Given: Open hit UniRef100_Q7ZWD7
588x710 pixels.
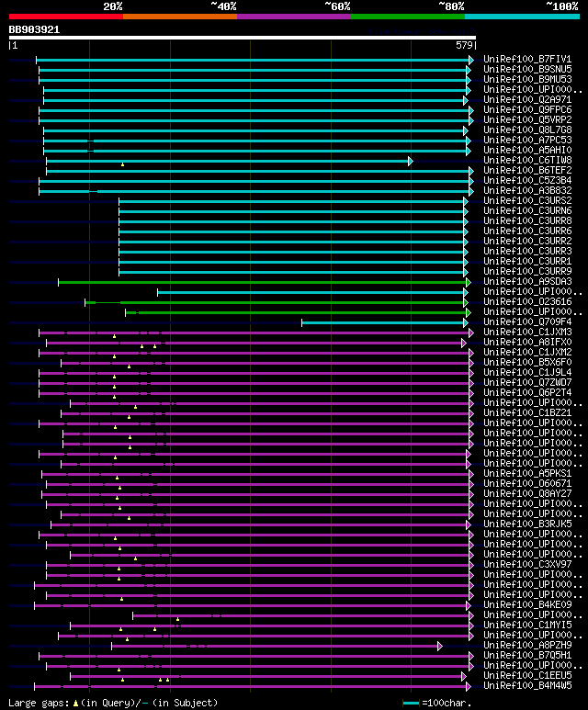Looking at the screenshot, I should [x=527, y=382].
